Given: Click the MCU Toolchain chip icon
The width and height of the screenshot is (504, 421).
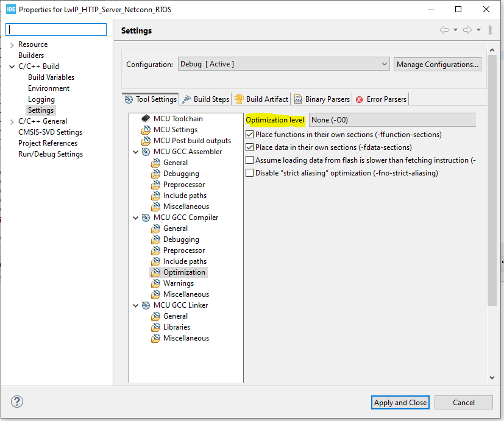Looking at the screenshot, I should pyautogui.click(x=146, y=119).
